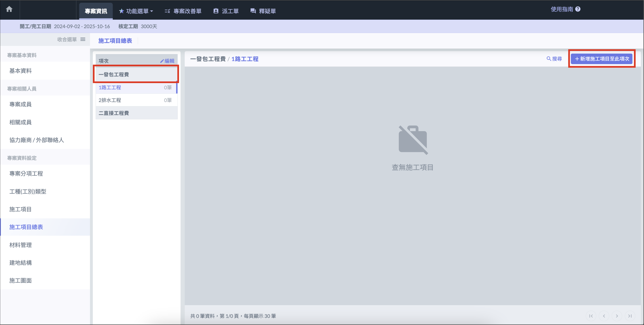This screenshot has width=644, height=325.
Task: Go to previous page arrow icon
Action: (604, 316)
